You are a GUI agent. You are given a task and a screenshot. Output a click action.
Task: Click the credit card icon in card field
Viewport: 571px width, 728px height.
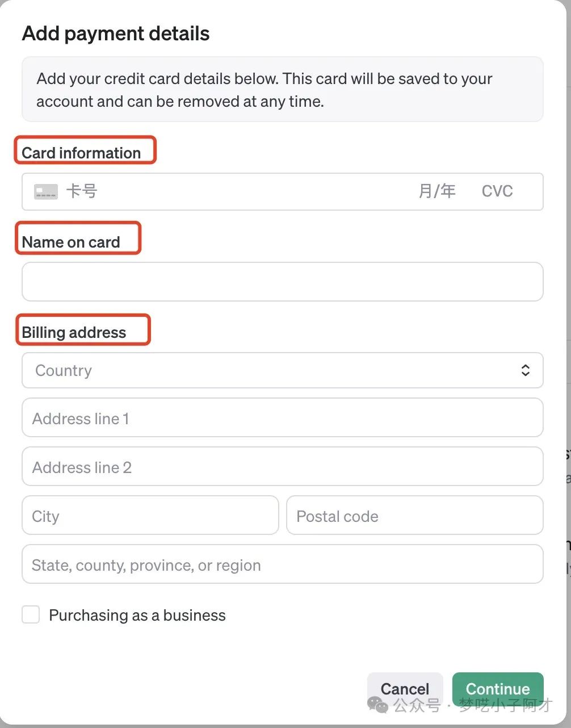[46, 192]
